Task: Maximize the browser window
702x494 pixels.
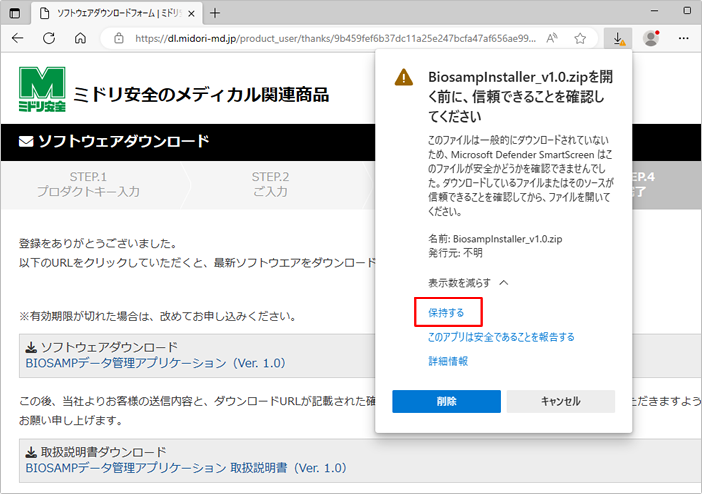Action: [687, 10]
